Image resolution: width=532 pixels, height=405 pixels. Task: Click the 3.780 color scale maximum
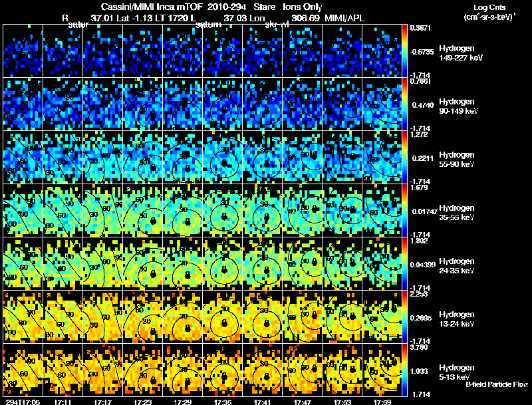(x=419, y=347)
